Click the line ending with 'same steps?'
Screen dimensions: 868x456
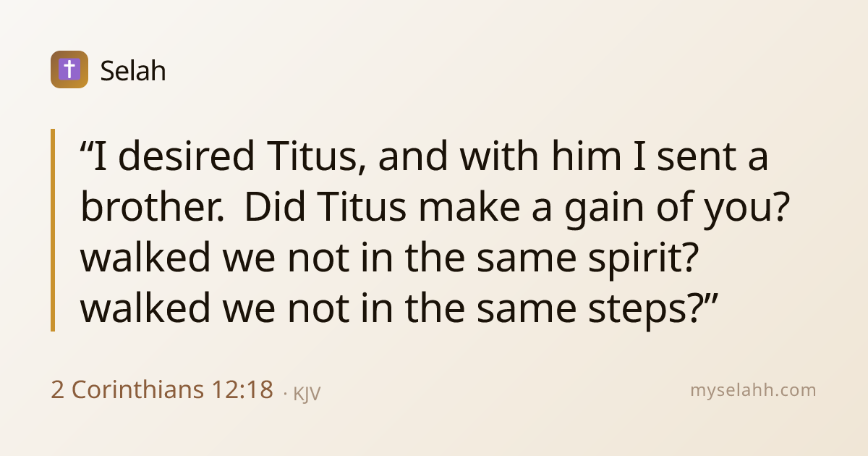point(399,310)
